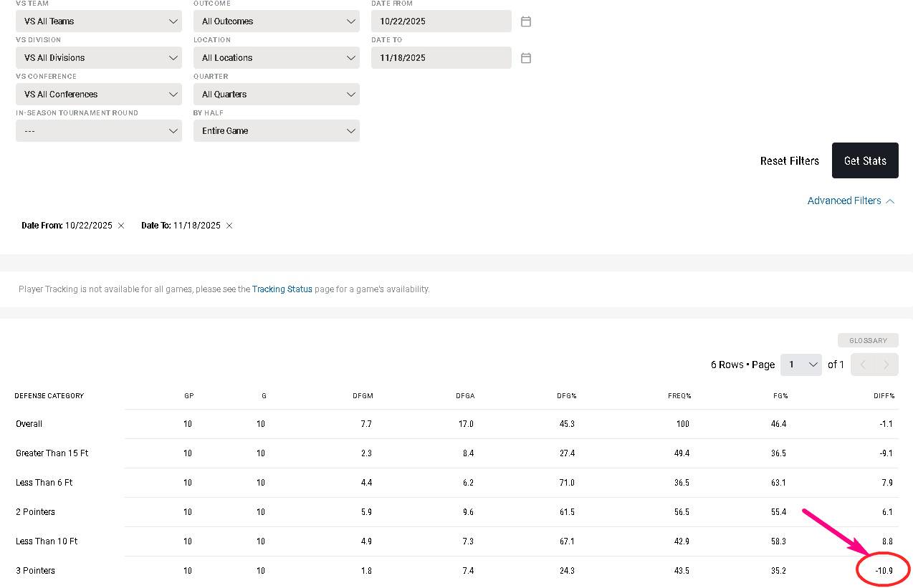Expand the VS All Divisions dropdown

coord(99,58)
